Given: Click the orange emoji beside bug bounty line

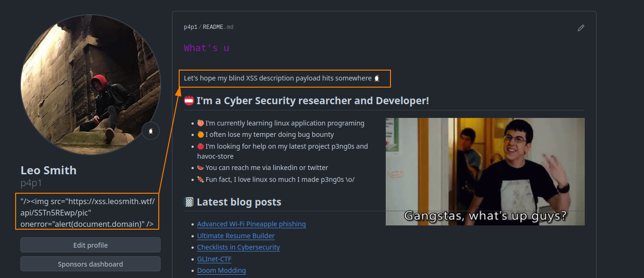Looking at the screenshot, I should pos(200,135).
